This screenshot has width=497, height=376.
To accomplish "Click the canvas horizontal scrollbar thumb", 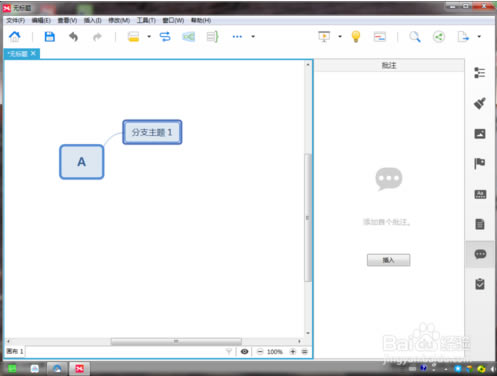I will click(x=176, y=341).
